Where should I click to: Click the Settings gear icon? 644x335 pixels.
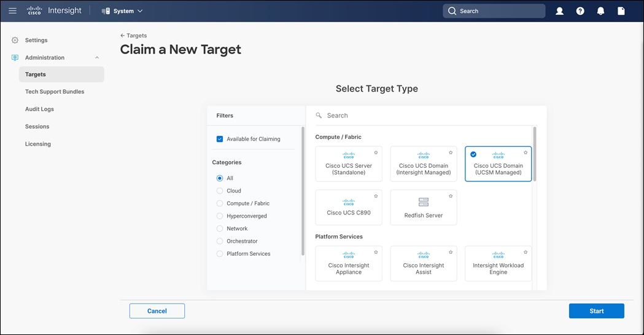click(15, 41)
